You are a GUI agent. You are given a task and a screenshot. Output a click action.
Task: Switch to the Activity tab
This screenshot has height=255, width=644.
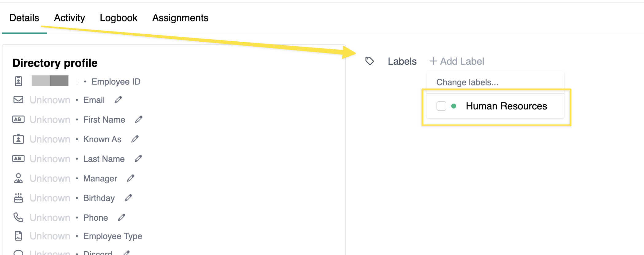click(x=69, y=18)
